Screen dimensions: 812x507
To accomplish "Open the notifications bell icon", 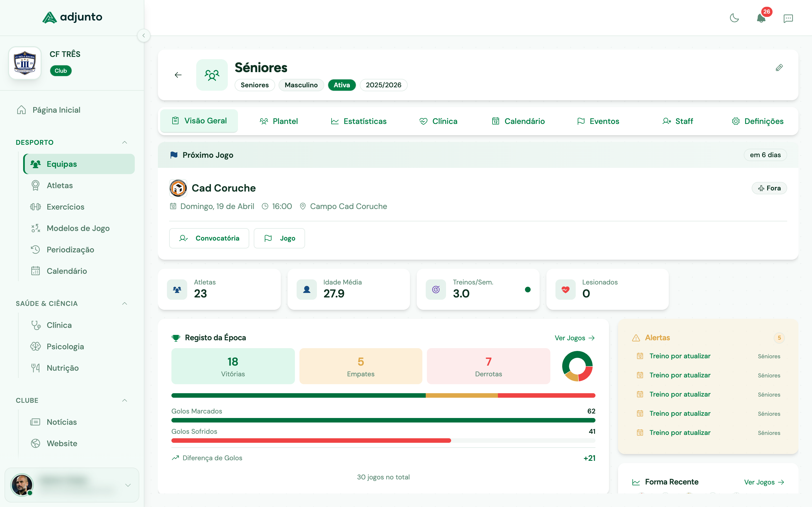I will pyautogui.click(x=761, y=18).
